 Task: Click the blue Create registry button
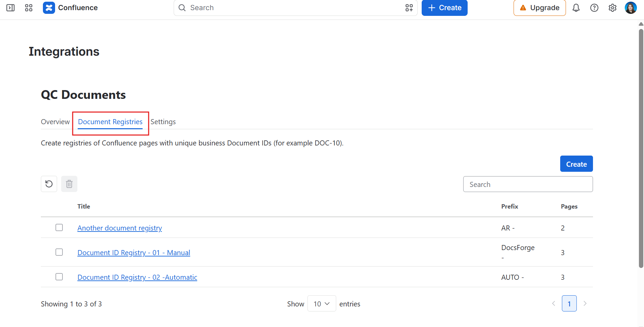point(576,164)
